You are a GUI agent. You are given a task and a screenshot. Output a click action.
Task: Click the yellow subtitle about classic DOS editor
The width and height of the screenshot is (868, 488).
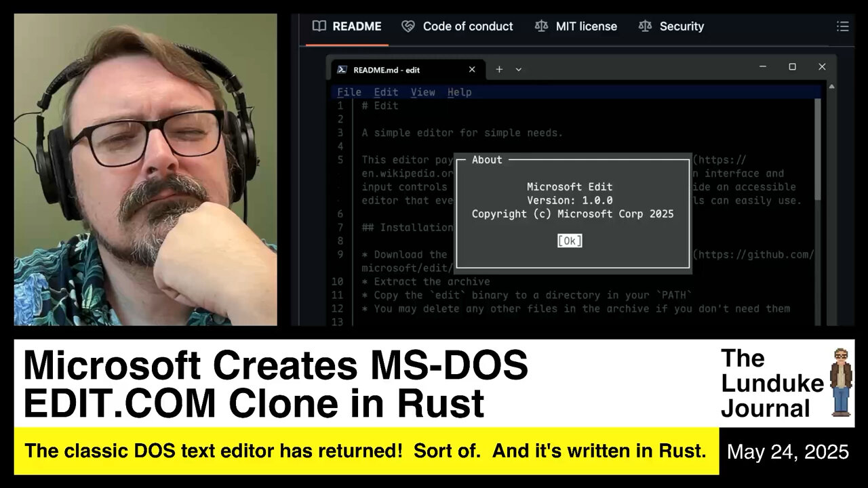366,451
